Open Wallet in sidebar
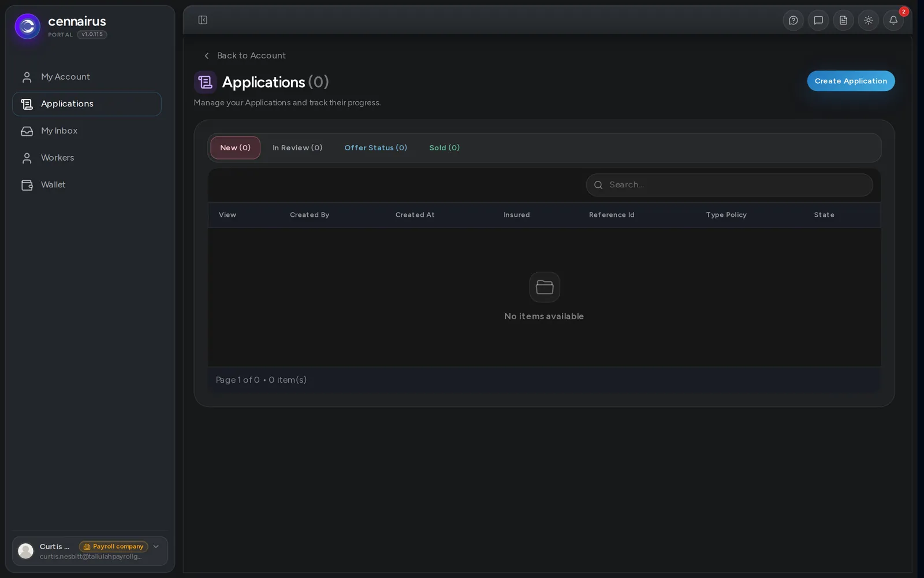Screen dimensions: 924x578 tap(87, 185)
